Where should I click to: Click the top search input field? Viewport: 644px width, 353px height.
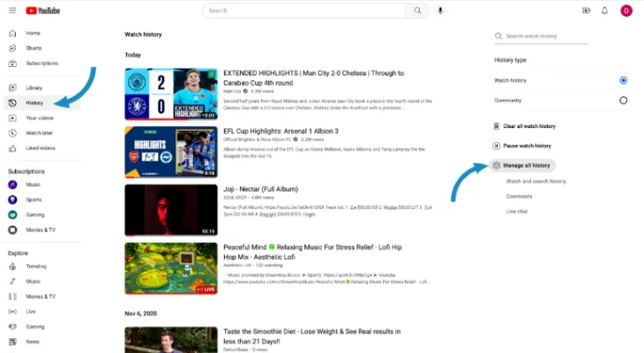tap(304, 11)
